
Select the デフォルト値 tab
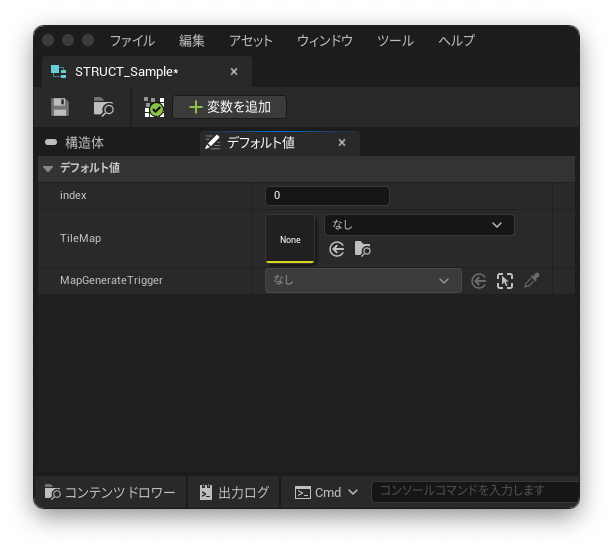(x=280, y=143)
